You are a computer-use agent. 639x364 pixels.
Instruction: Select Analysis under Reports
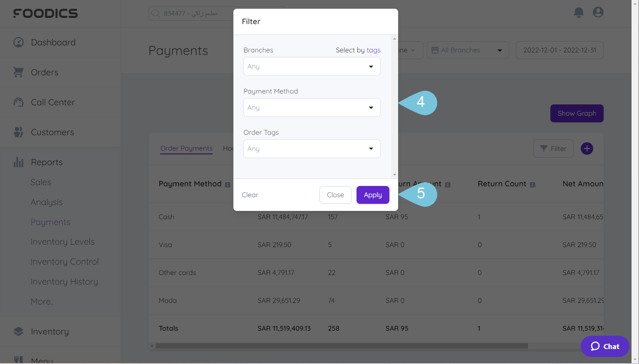pyautogui.click(x=47, y=202)
